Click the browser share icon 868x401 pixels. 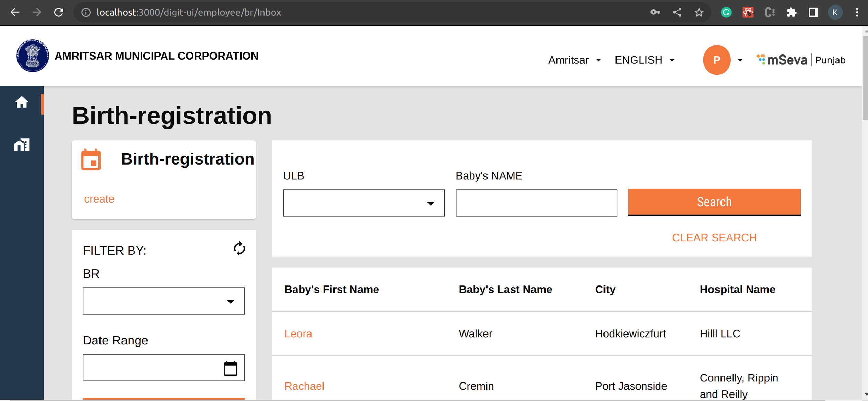click(677, 13)
